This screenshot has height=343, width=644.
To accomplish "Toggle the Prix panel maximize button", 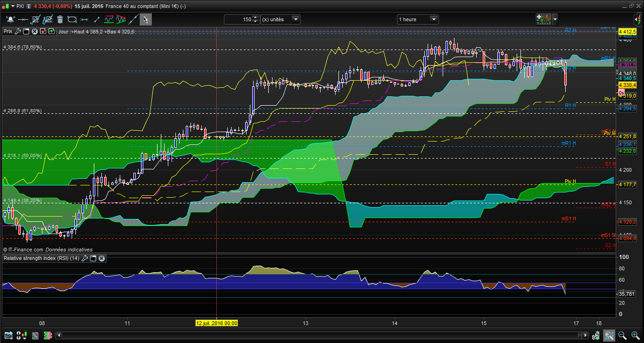I will [x=26, y=32].
